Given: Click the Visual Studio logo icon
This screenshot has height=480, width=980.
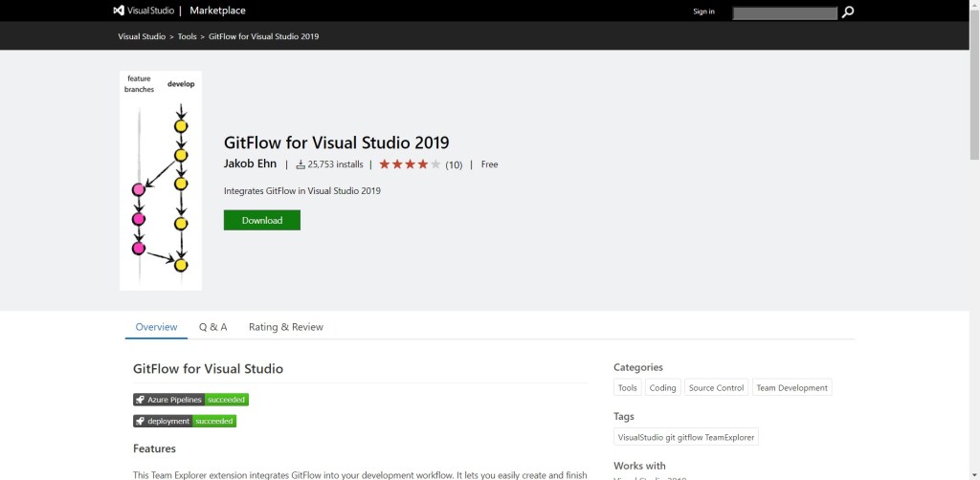Looking at the screenshot, I should pyautogui.click(x=119, y=11).
